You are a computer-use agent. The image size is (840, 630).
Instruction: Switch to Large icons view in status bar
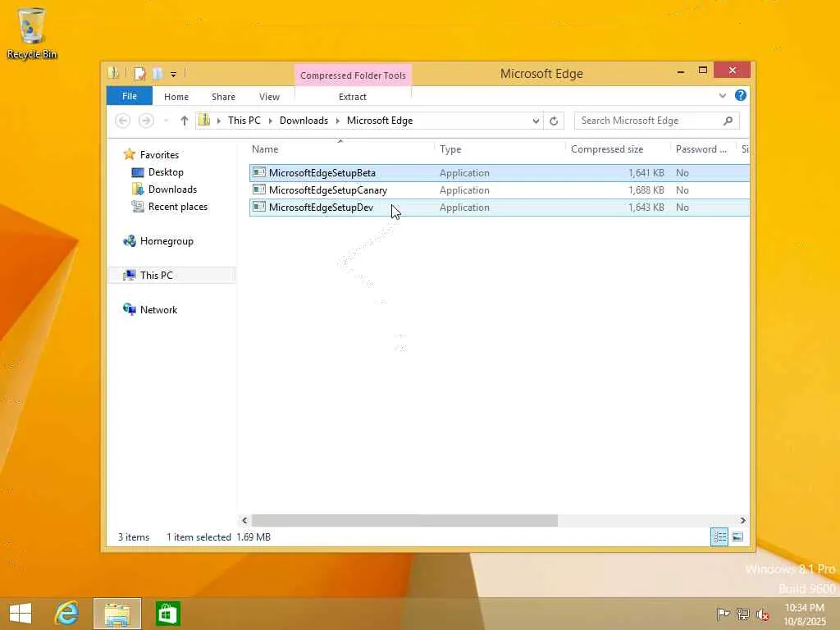click(737, 536)
